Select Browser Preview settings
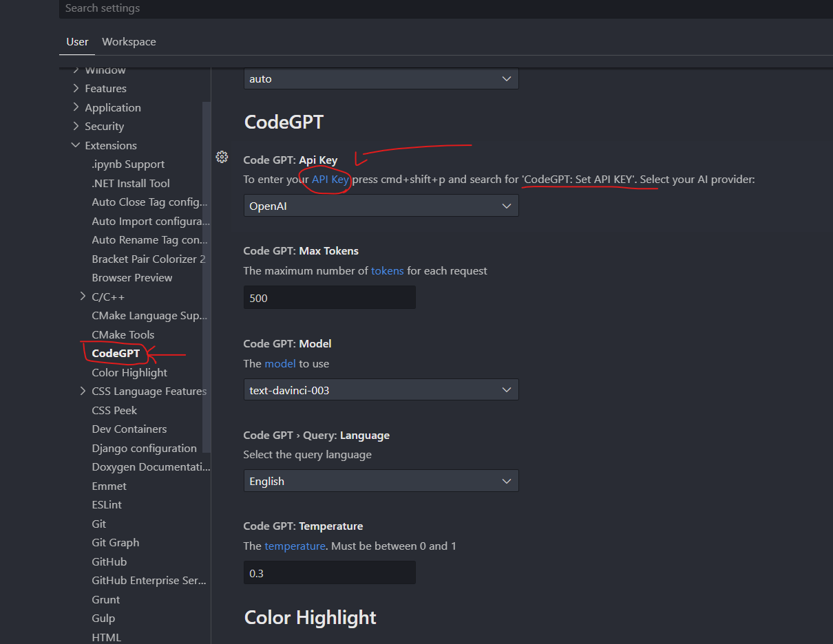Viewport: 833px width, 644px height. (x=132, y=277)
